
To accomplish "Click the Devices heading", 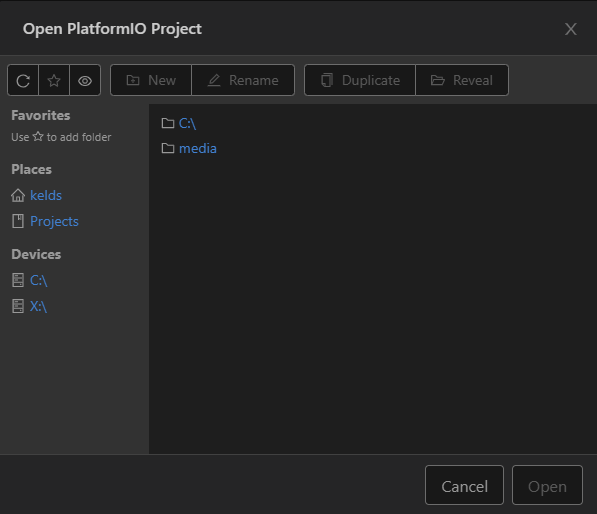I will 36,254.
